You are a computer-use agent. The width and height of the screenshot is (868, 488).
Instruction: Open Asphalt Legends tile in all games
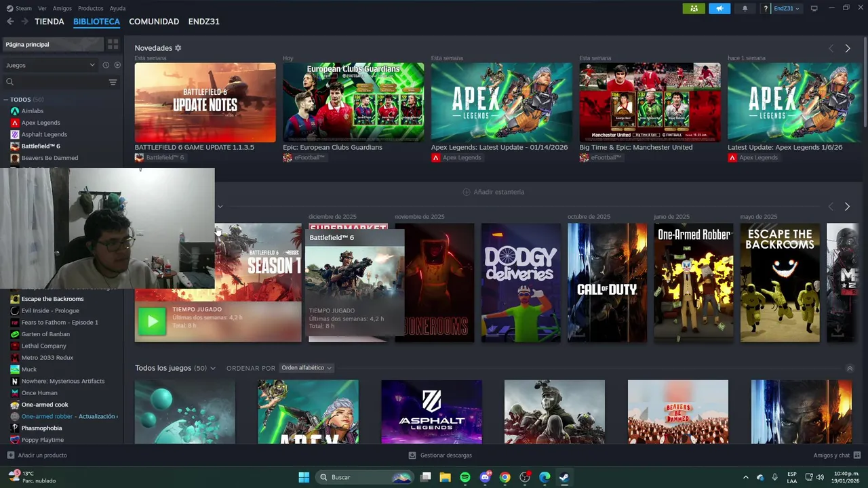[431, 412]
